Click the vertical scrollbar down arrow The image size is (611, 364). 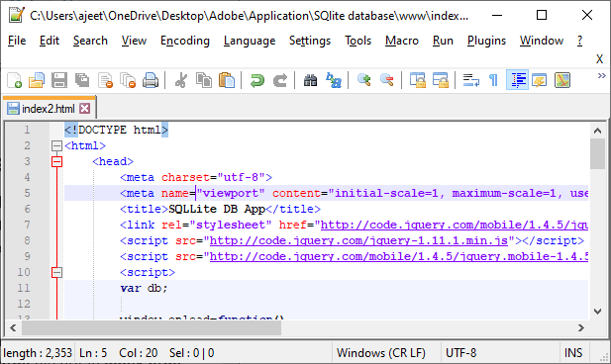597,311
